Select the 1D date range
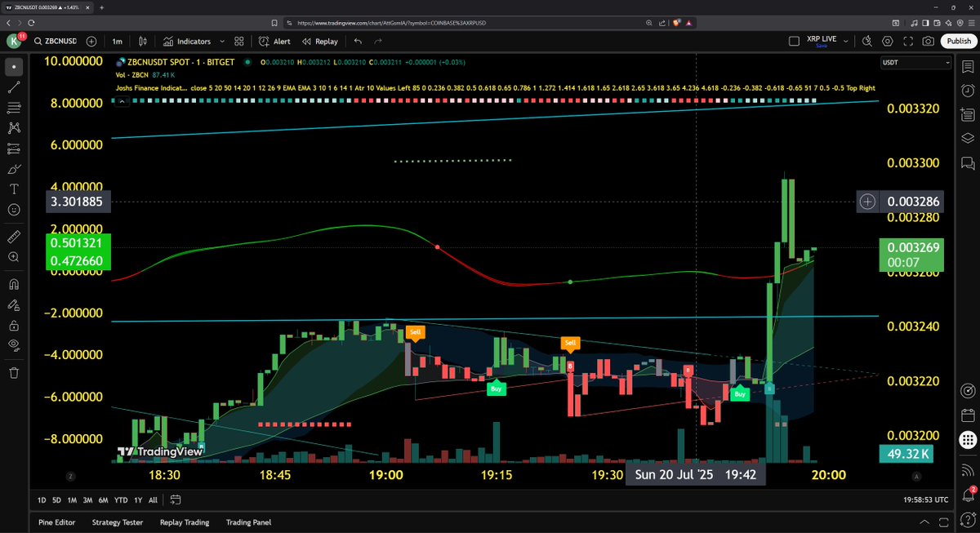This screenshot has width=980, height=533. pos(42,500)
